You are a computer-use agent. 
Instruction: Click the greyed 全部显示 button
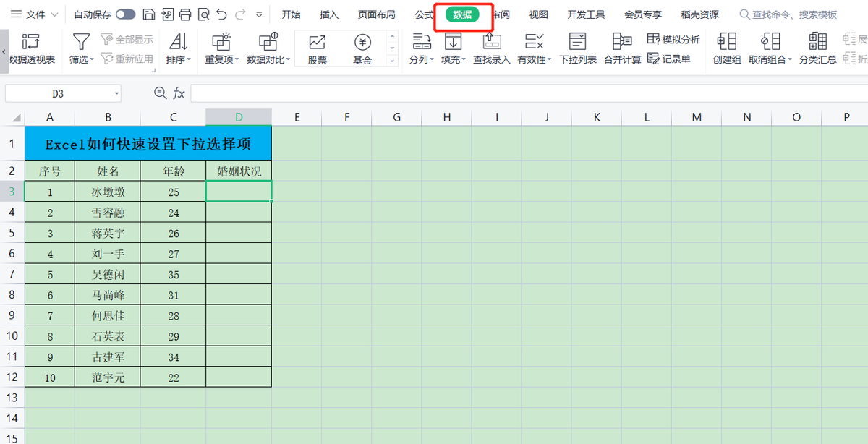(x=127, y=39)
